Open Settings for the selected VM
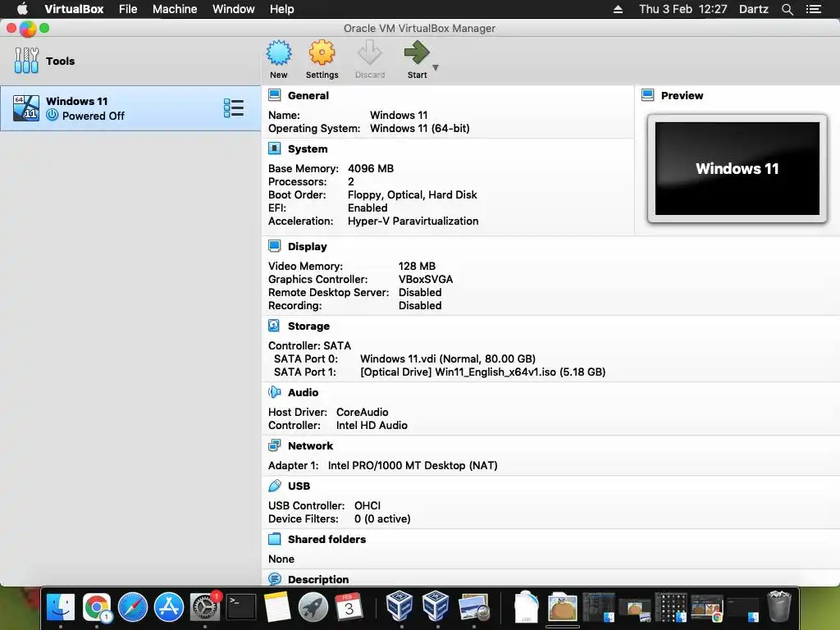This screenshot has width=840, height=630. tap(322, 53)
